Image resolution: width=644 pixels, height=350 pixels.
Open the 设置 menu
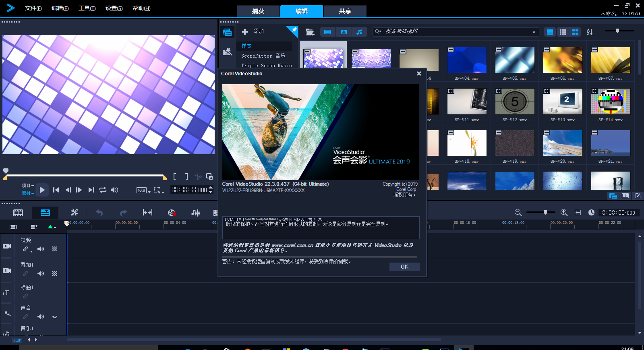coord(114,8)
